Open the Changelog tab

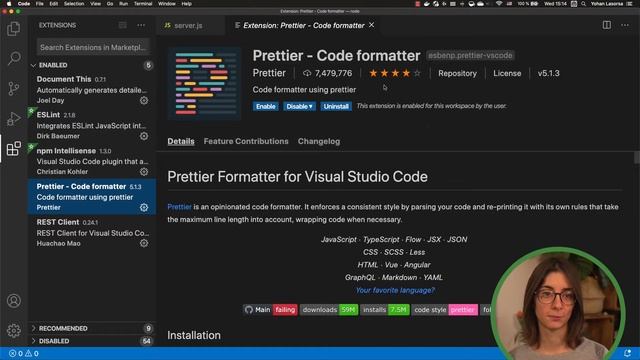click(319, 141)
